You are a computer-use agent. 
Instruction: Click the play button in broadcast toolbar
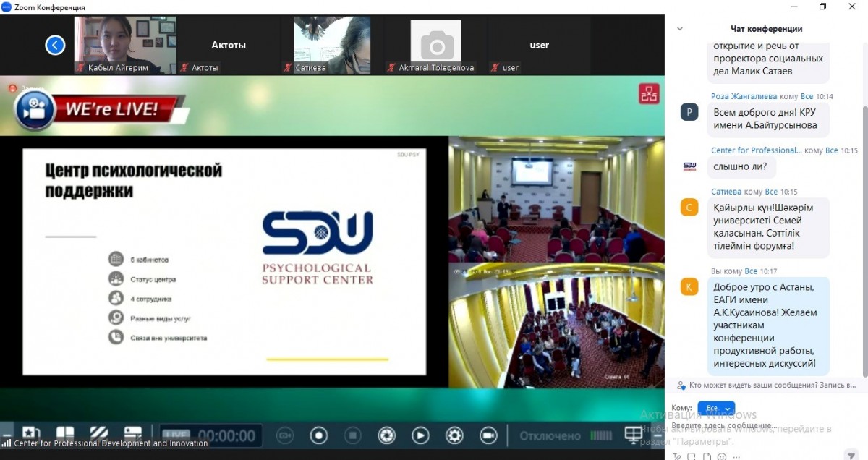tap(420, 435)
